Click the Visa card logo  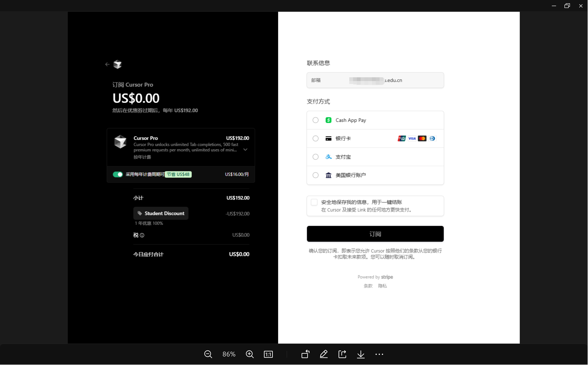[412, 139]
